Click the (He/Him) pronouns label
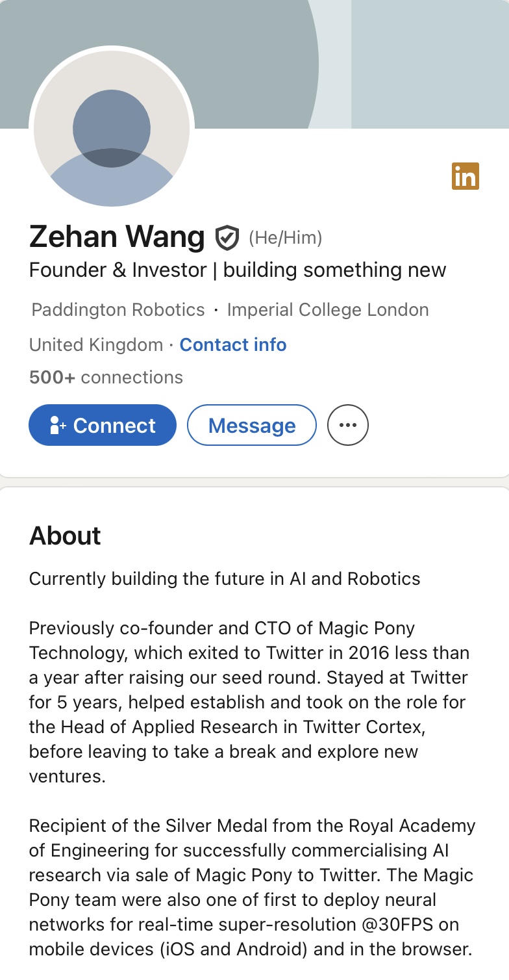 285,238
